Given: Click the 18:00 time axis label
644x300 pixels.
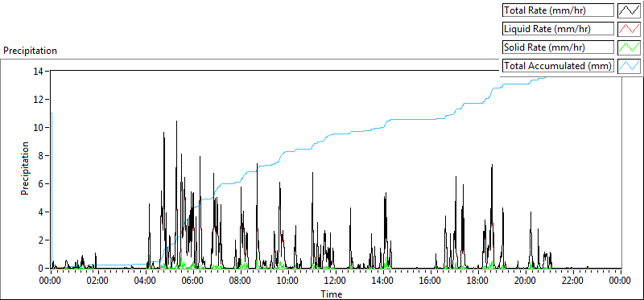Looking at the screenshot, I should point(477,281).
